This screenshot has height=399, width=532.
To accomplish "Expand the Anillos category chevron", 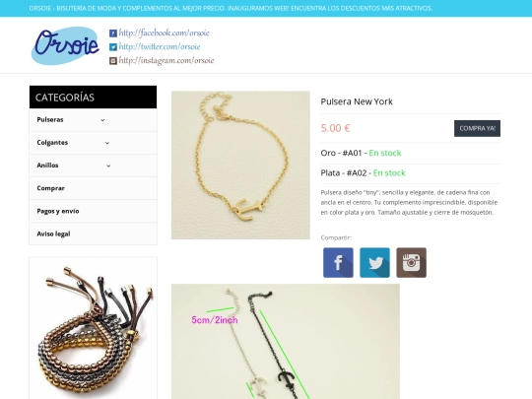I will (x=108, y=166).
